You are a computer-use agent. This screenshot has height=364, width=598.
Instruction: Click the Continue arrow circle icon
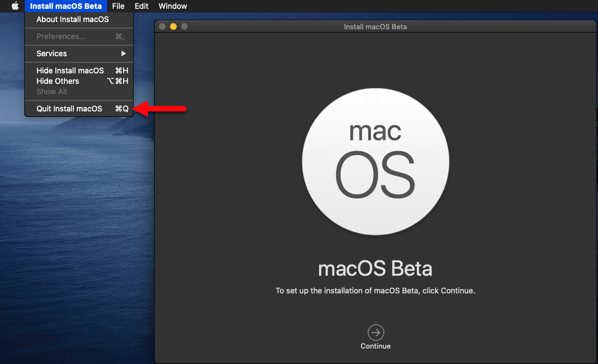pos(375,333)
